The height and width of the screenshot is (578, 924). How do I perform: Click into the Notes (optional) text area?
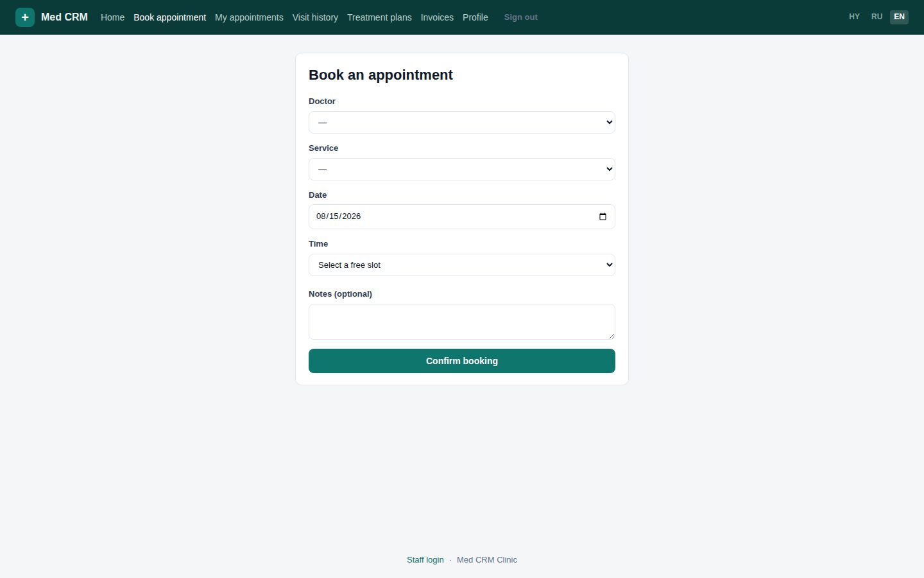click(x=462, y=322)
